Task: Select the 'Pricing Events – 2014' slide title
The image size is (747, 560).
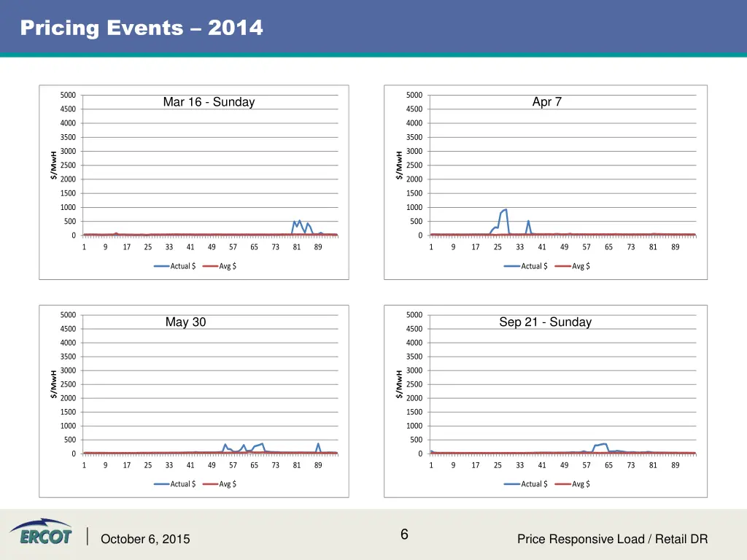Action: point(142,28)
